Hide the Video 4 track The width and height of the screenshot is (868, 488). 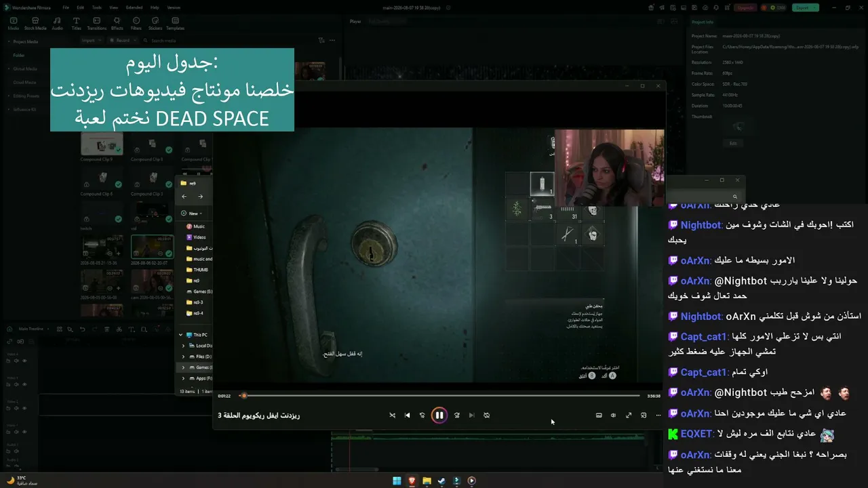24,361
